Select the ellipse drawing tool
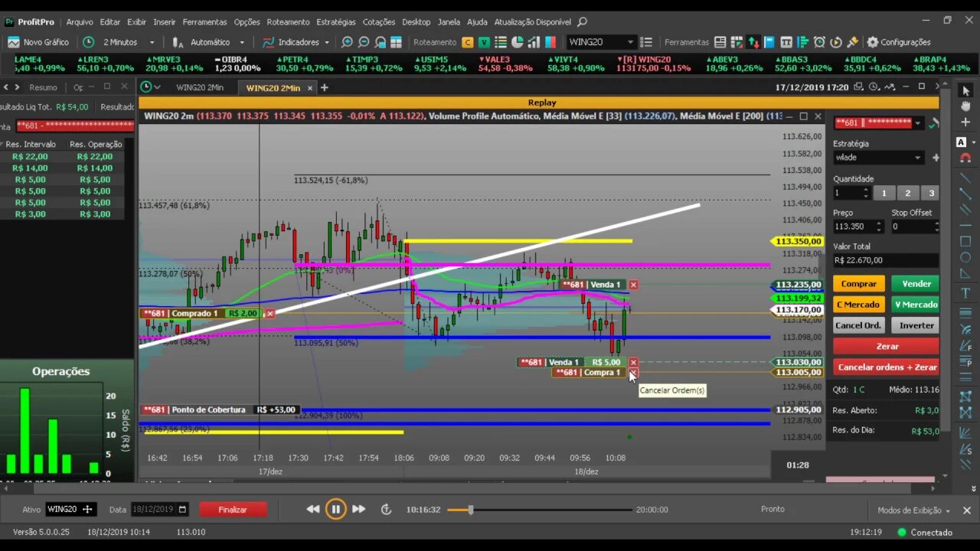 coord(965,258)
